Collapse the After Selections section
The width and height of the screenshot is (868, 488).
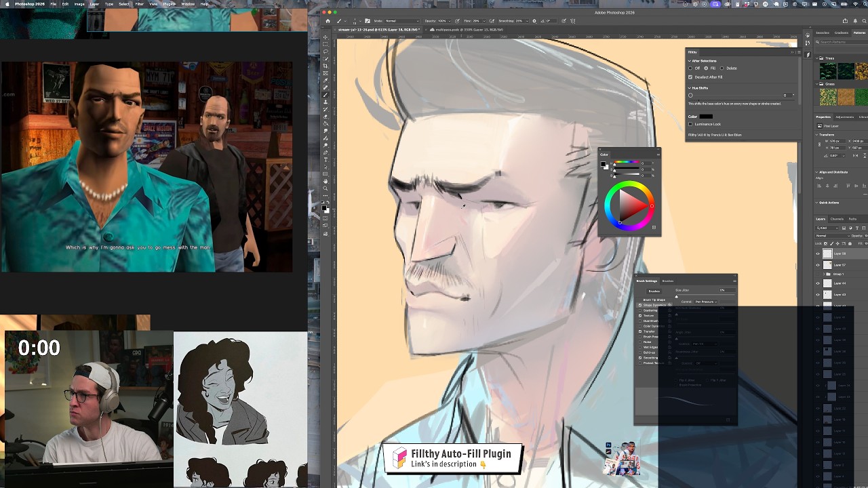[x=690, y=61]
